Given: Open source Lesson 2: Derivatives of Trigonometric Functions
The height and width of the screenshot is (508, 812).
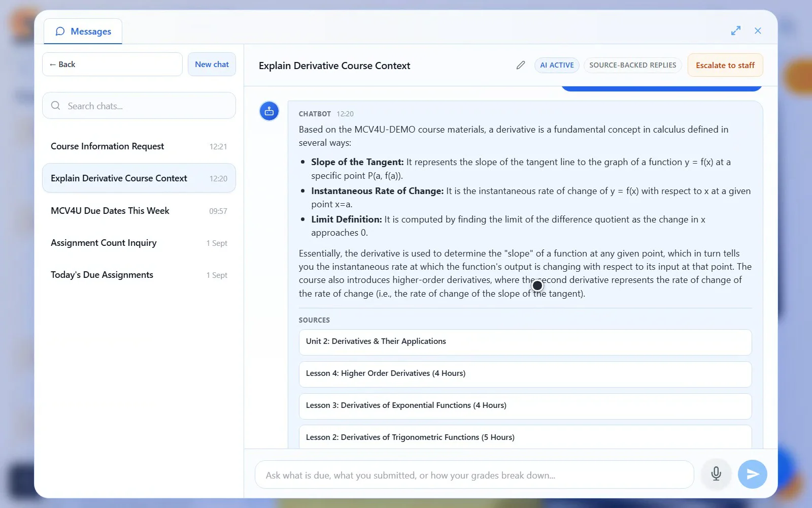Looking at the screenshot, I should coord(525,437).
